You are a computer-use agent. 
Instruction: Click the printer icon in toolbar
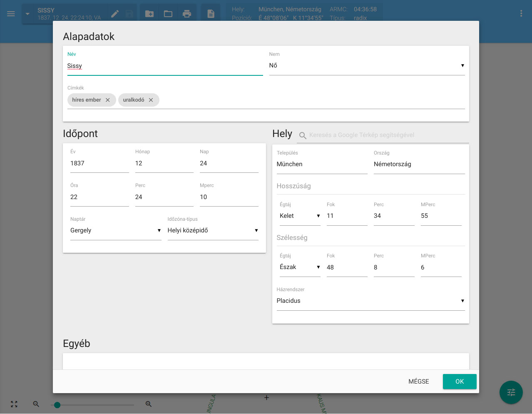coord(187,14)
